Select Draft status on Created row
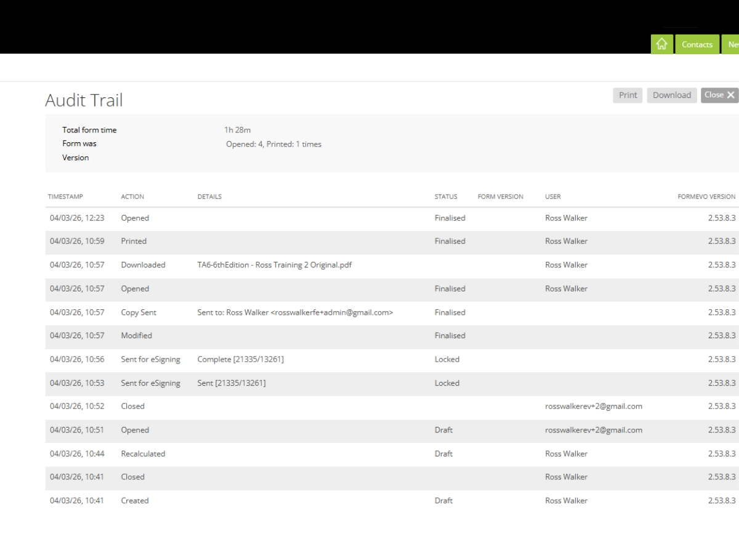This screenshot has width=739, height=560. [443, 501]
